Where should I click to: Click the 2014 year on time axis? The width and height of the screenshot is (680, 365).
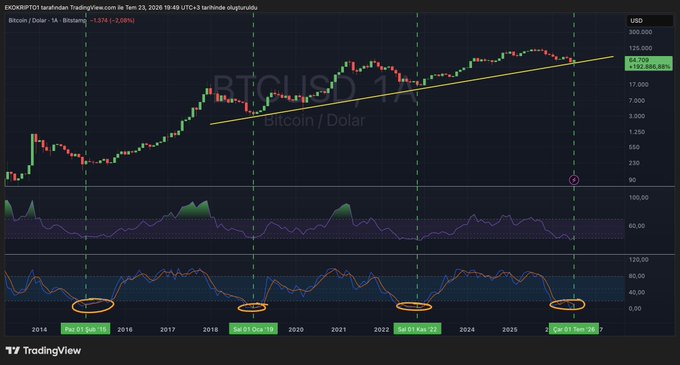39,329
